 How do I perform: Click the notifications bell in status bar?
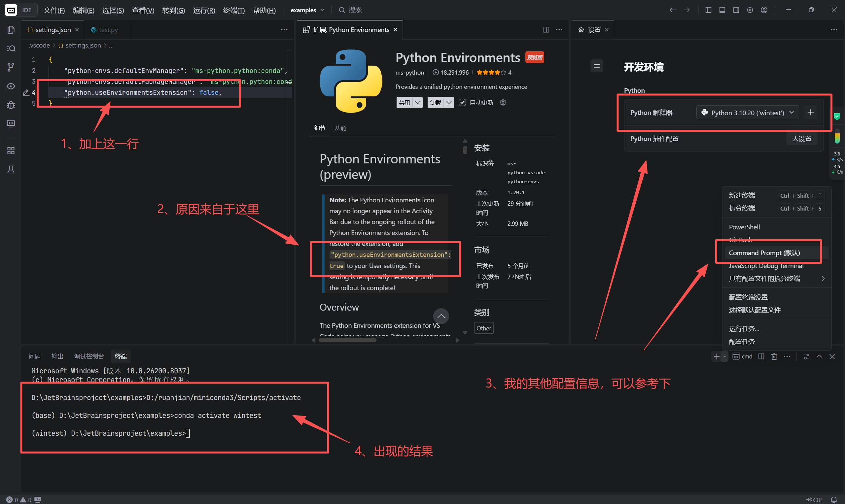tap(834, 500)
